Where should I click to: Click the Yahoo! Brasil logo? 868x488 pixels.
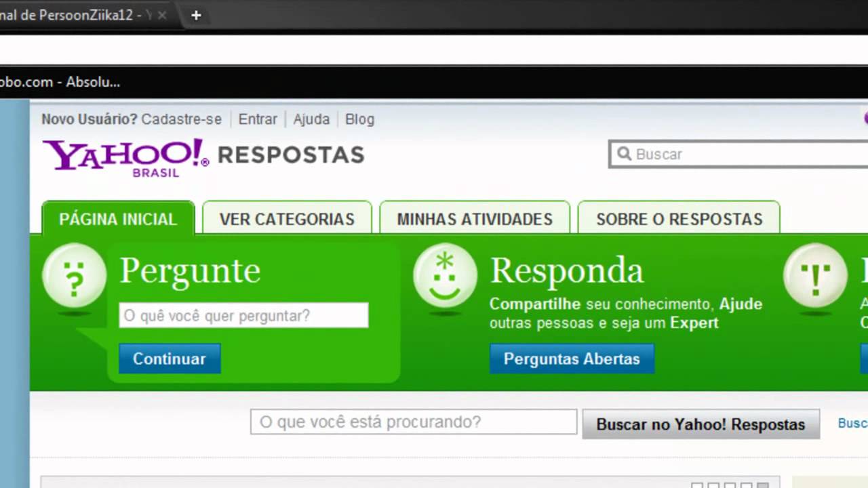coord(126,158)
